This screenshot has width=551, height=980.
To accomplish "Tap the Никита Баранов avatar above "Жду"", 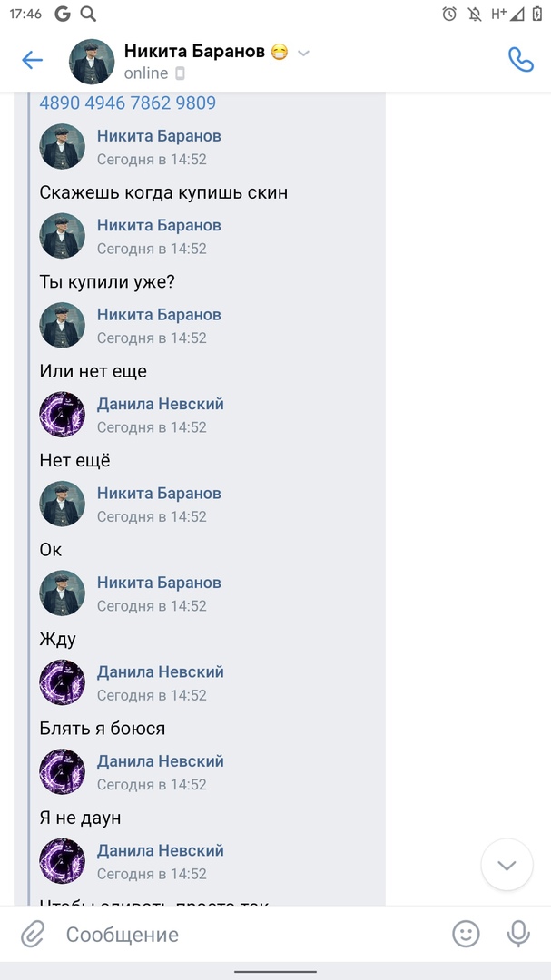I will tap(62, 593).
